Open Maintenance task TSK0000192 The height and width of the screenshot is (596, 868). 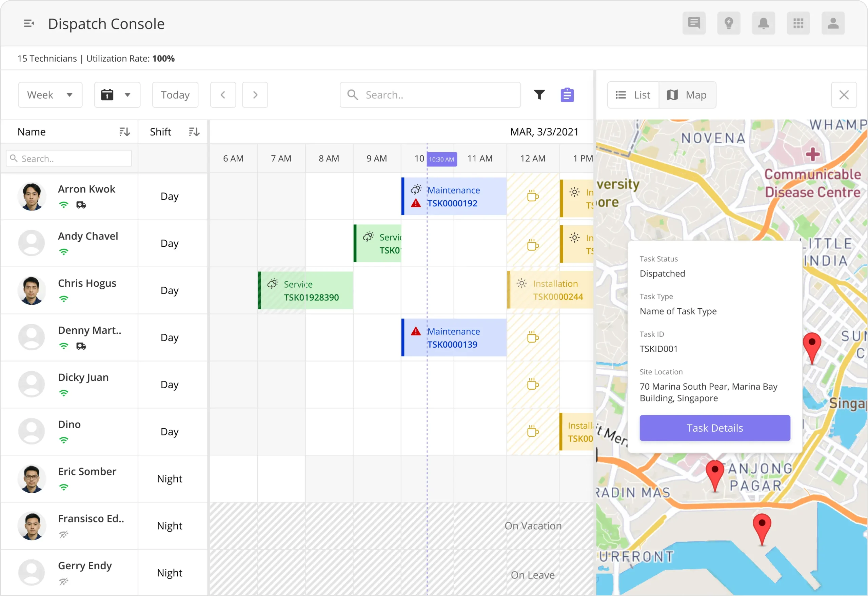[x=454, y=197]
